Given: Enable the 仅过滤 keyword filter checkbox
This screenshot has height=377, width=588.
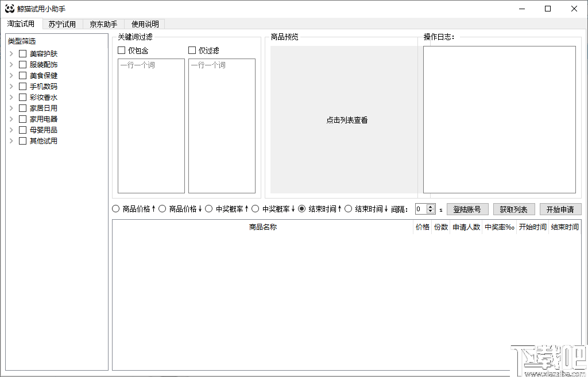Looking at the screenshot, I should tap(192, 50).
